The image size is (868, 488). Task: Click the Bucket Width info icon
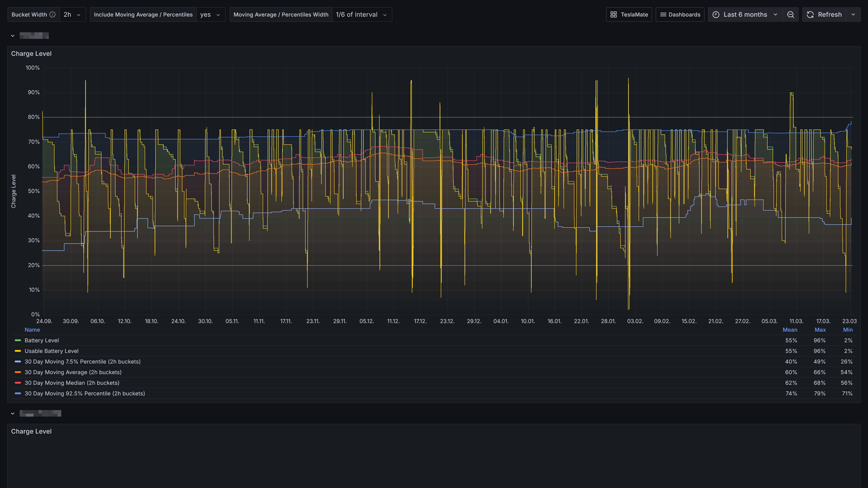pyautogui.click(x=52, y=14)
